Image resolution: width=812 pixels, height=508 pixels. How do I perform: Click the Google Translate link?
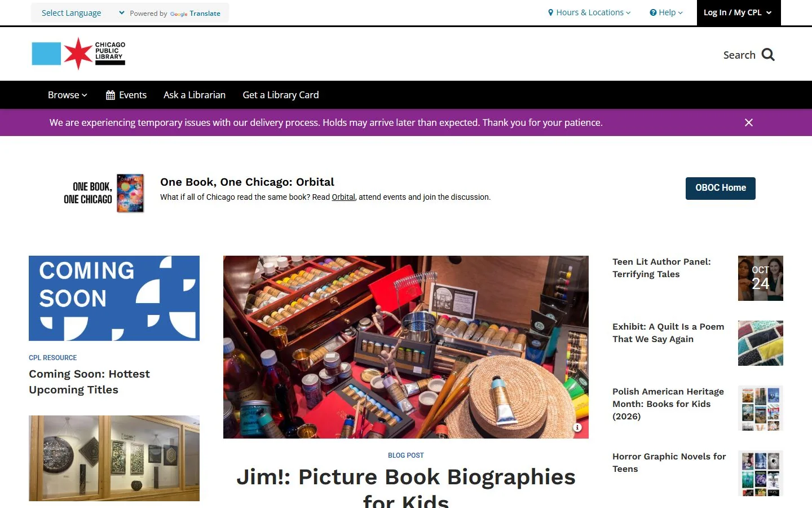coord(195,14)
